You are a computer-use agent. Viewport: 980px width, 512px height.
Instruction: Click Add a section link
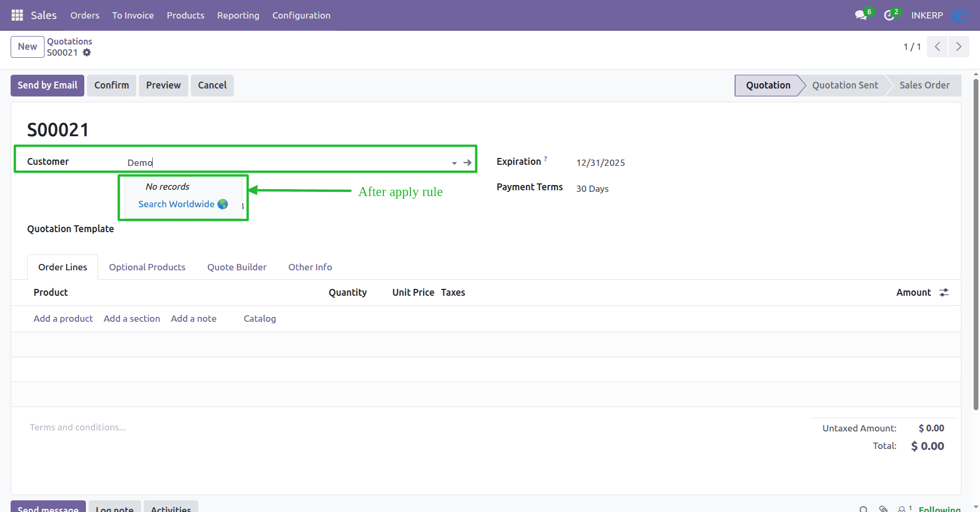tap(132, 319)
